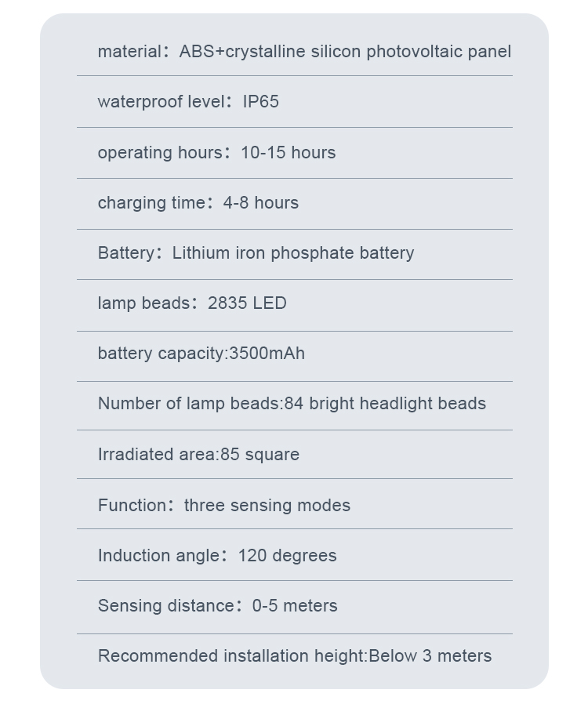Image resolution: width=588 pixels, height=715 pixels.
Task: Click the operating hours 10-15 hours line
Action: (216, 153)
